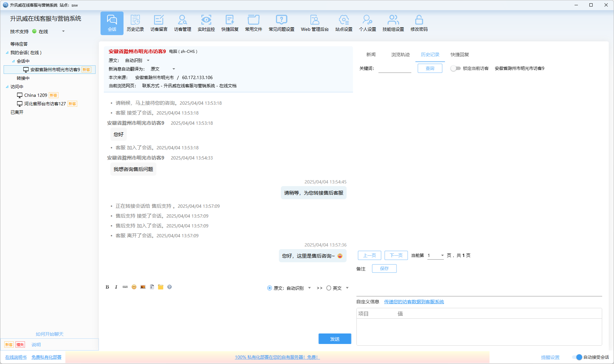This screenshot has height=364, width=614.
Task: Click the 猎头 legend badge at bottom-left
Action: tap(20, 345)
